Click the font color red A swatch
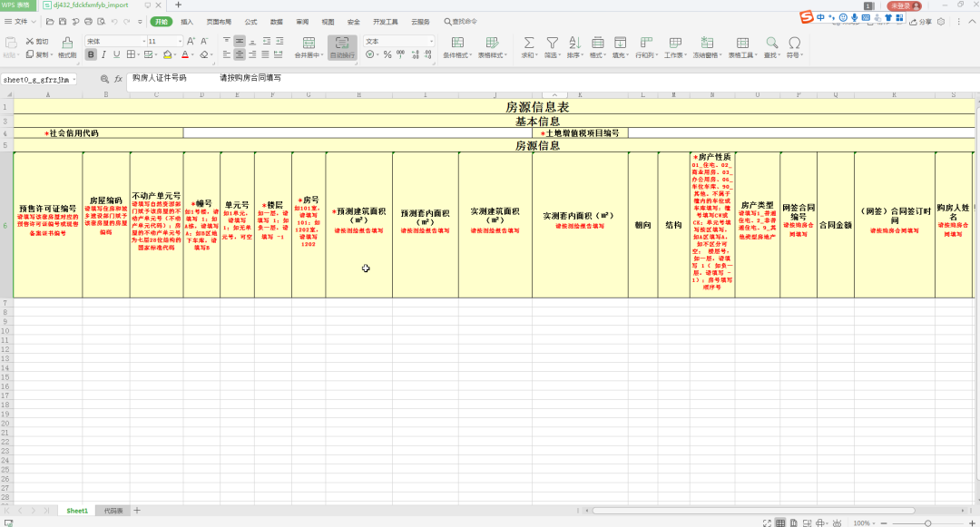The width and height of the screenshot is (980, 527). point(184,54)
